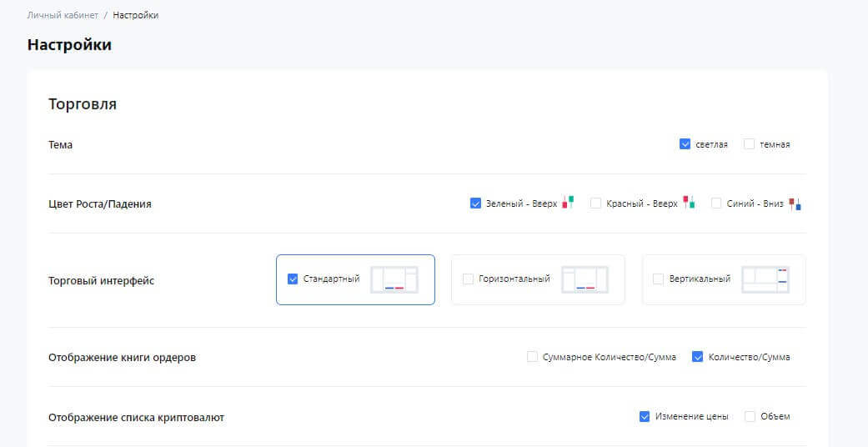Enable Суммарное Количество/Сумма order book display

tap(532, 357)
